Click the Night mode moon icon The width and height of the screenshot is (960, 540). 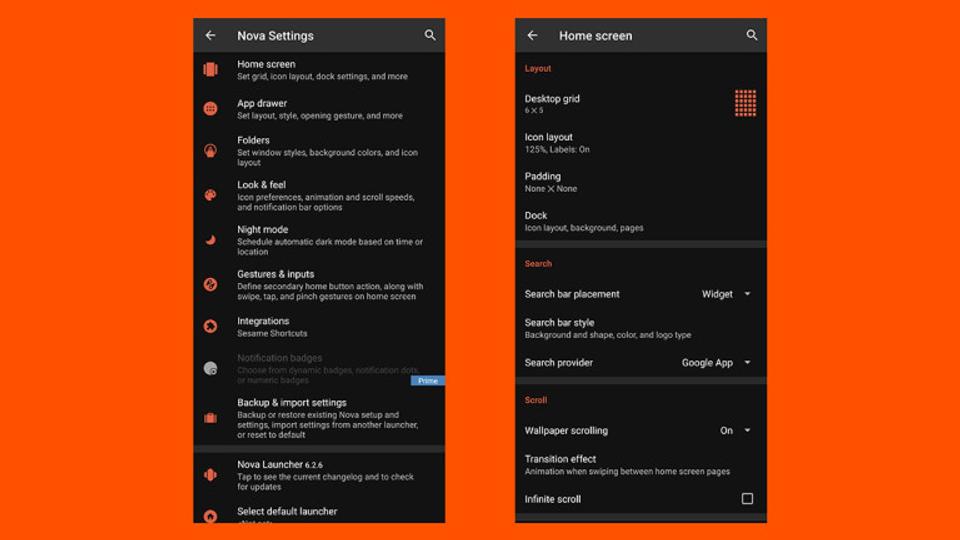pos(211,240)
